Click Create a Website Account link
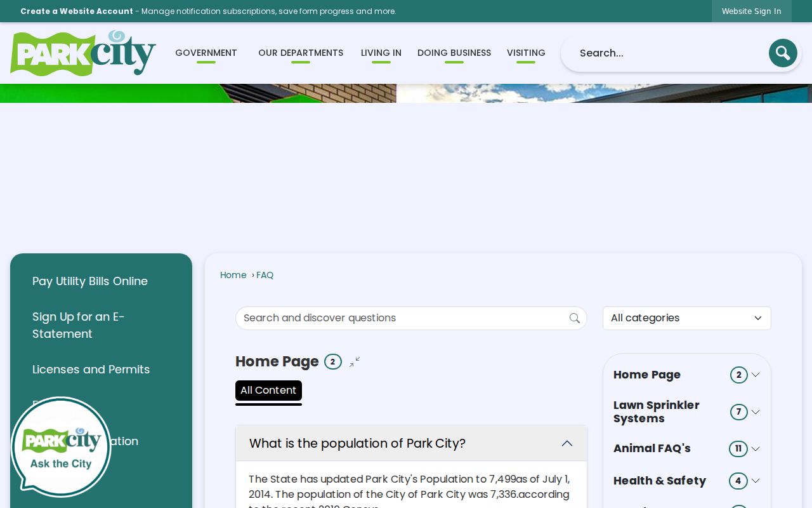This screenshot has height=508, width=812. coord(77,11)
